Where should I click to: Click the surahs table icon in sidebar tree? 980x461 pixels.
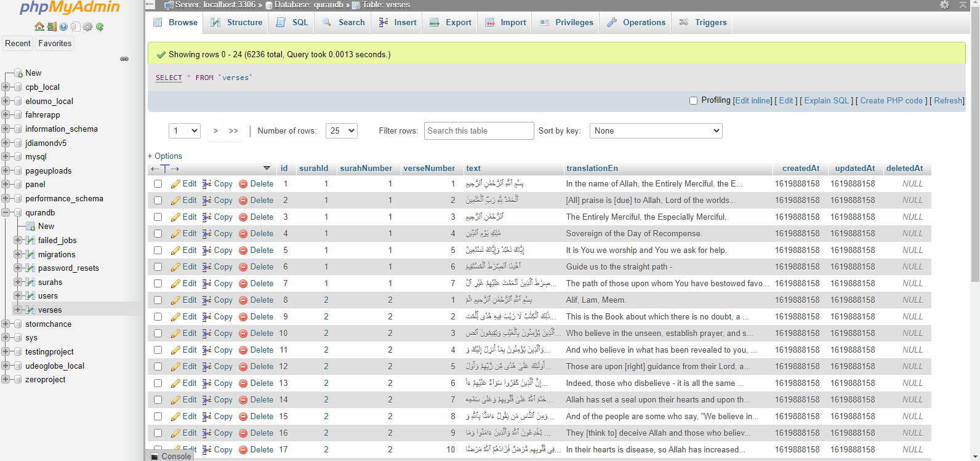(x=30, y=282)
